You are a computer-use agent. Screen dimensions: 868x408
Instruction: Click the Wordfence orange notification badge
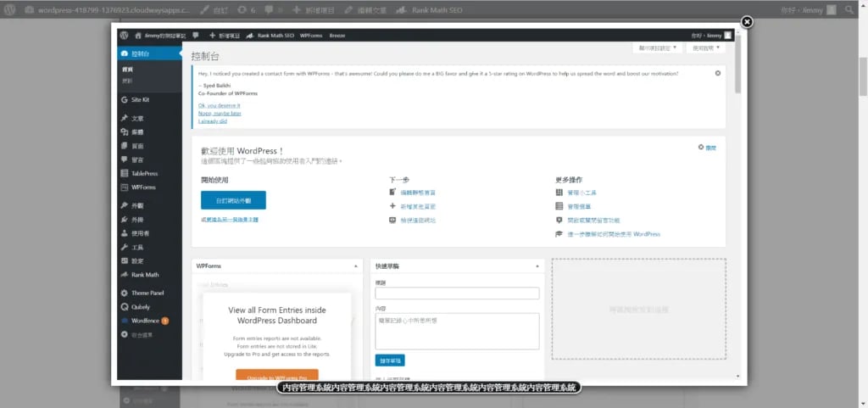pos(165,321)
